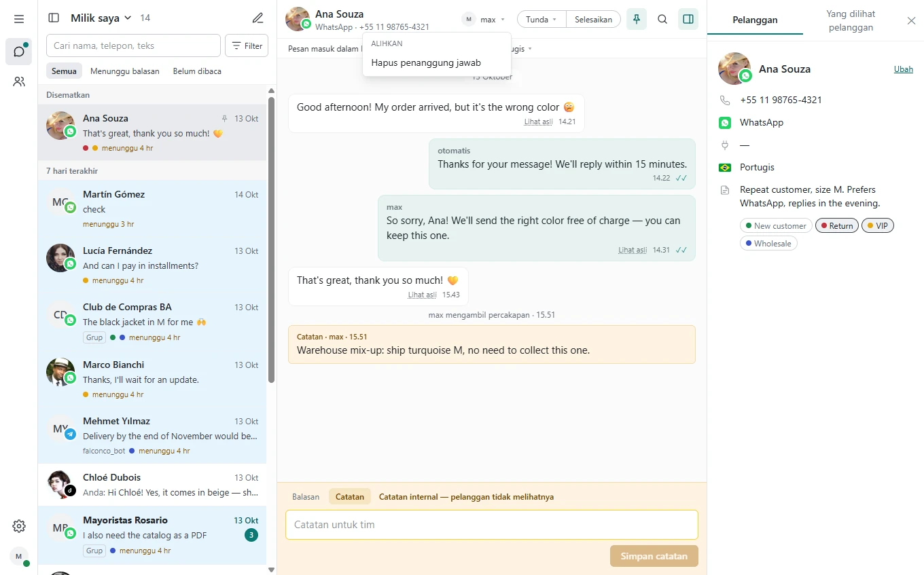924x575 pixels.
Task: Open the contacts people icon in sidebar
Action: 19,81
